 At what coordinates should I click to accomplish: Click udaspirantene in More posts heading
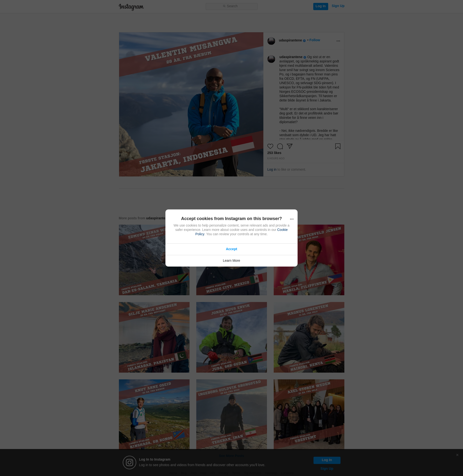point(156,218)
